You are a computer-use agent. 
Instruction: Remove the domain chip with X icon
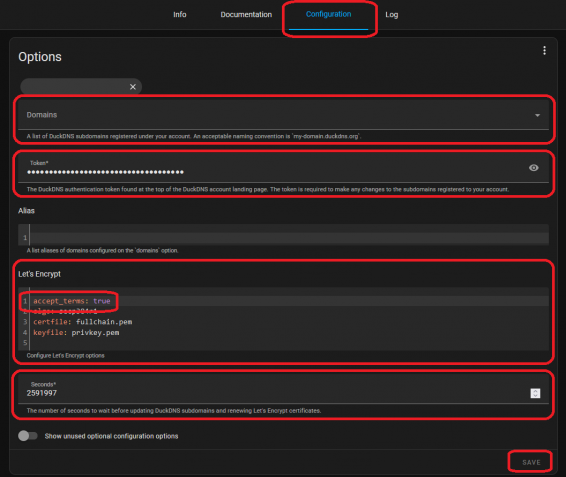[133, 87]
